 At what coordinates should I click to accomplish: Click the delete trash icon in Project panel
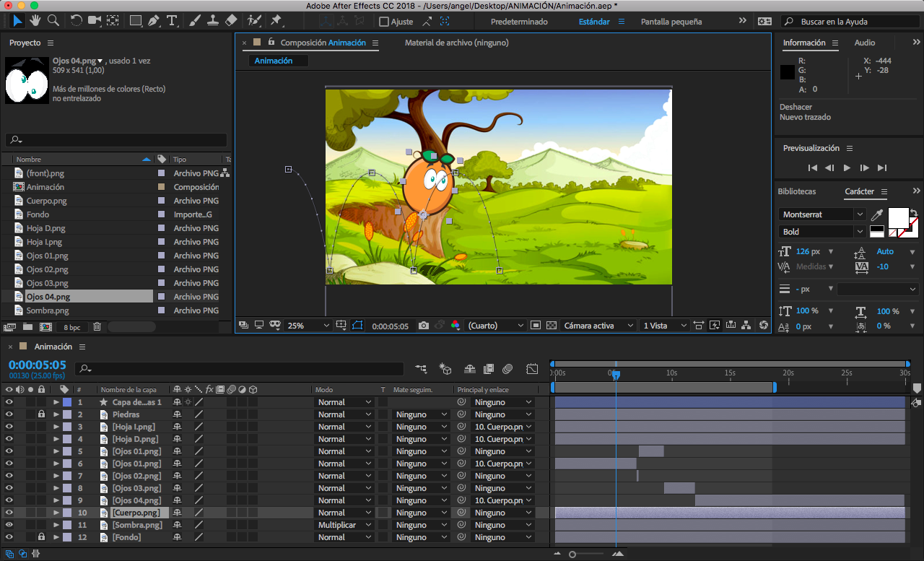97,327
